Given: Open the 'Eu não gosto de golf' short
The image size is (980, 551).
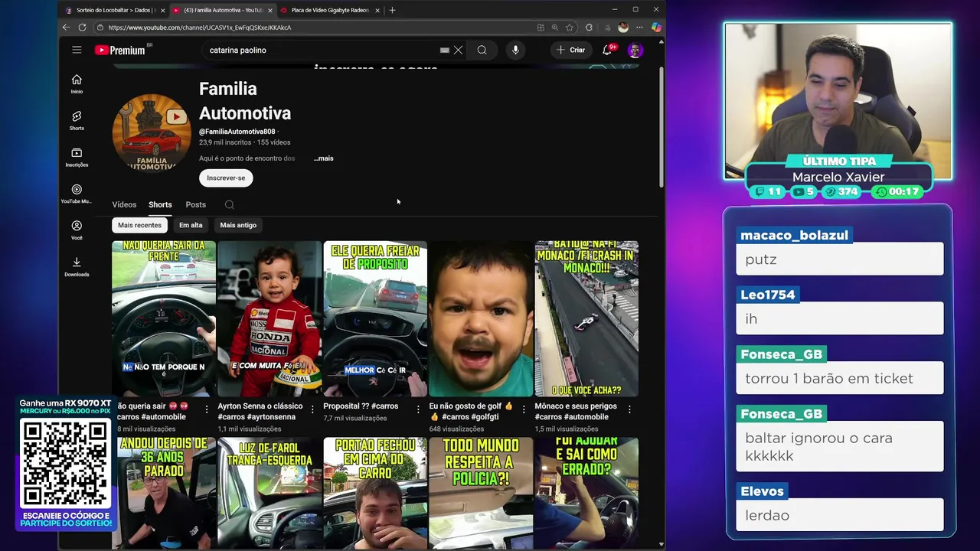Looking at the screenshot, I should [x=481, y=318].
